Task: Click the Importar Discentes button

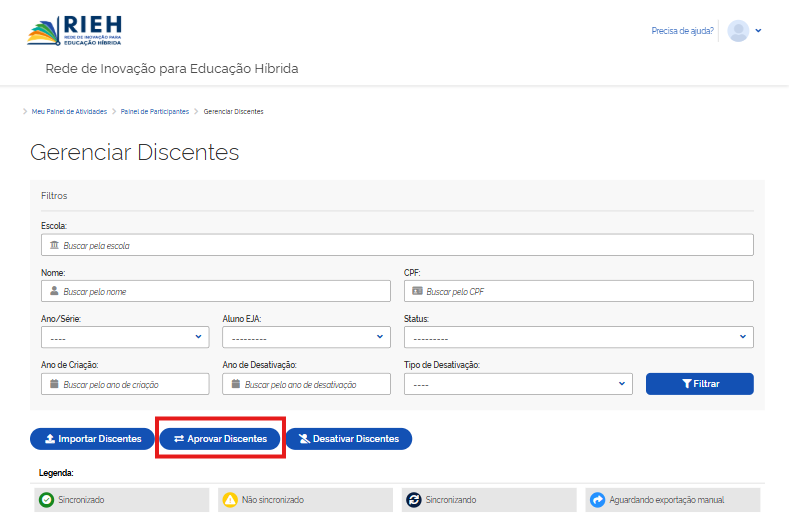Action: pyautogui.click(x=93, y=439)
